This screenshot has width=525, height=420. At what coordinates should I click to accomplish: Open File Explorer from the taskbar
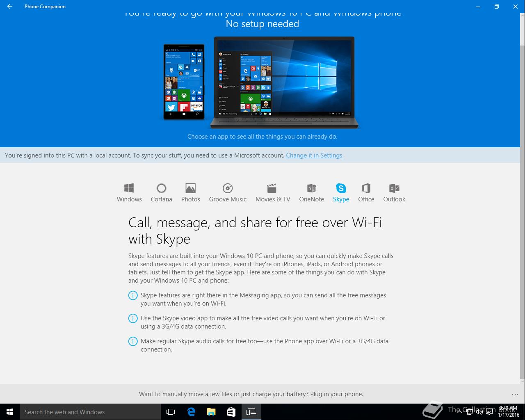[211, 412]
